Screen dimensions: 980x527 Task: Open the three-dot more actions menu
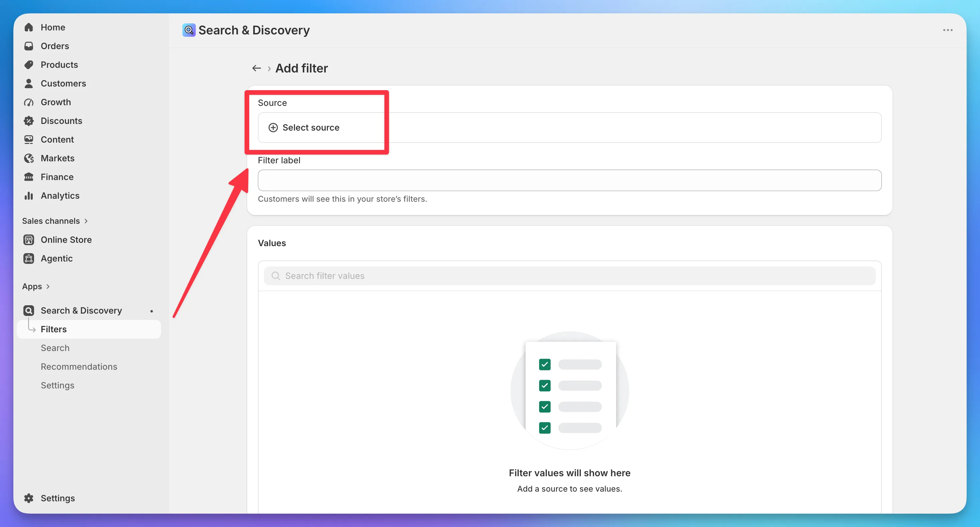point(948,30)
